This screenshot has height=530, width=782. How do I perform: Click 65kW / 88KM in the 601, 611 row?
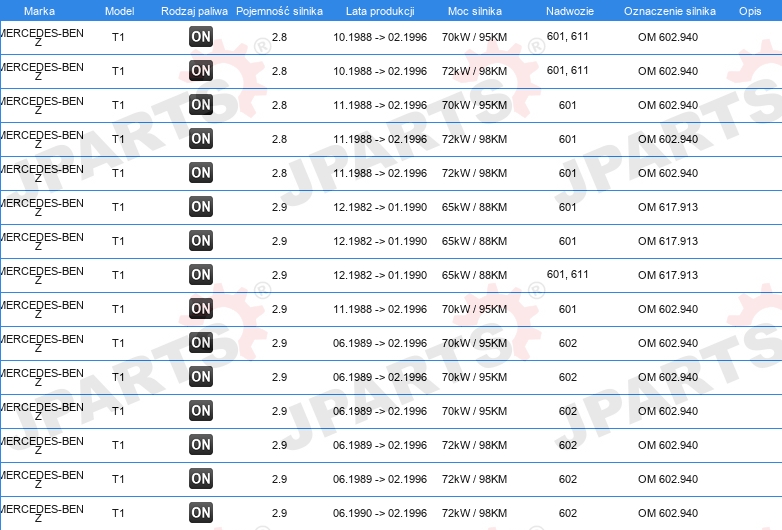pos(474,275)
